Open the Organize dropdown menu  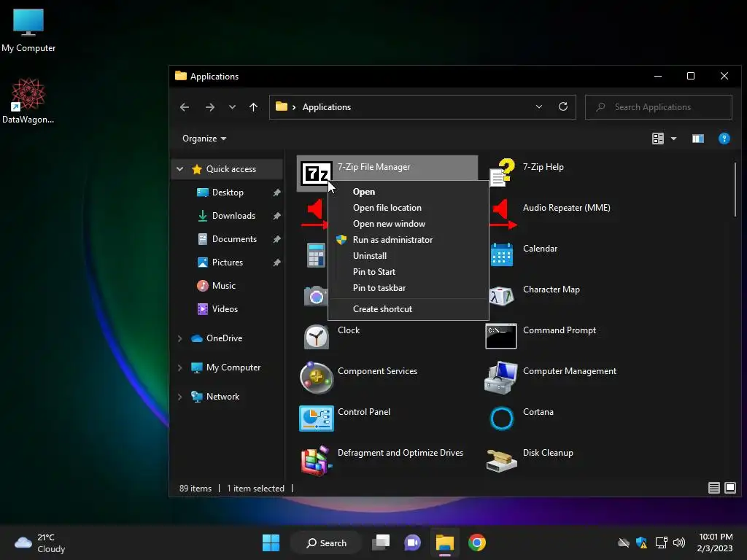tap(204, 139)
